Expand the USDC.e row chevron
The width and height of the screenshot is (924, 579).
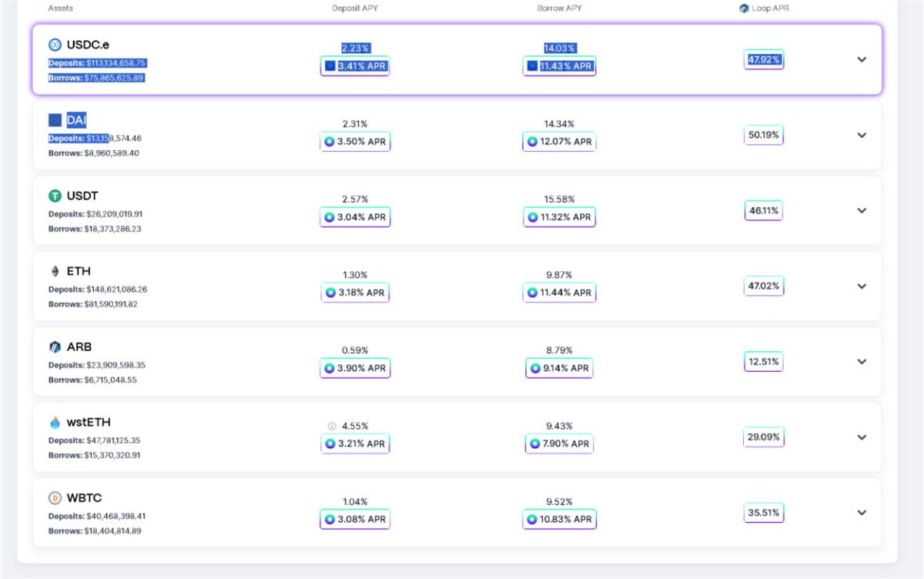click(862, 60)
